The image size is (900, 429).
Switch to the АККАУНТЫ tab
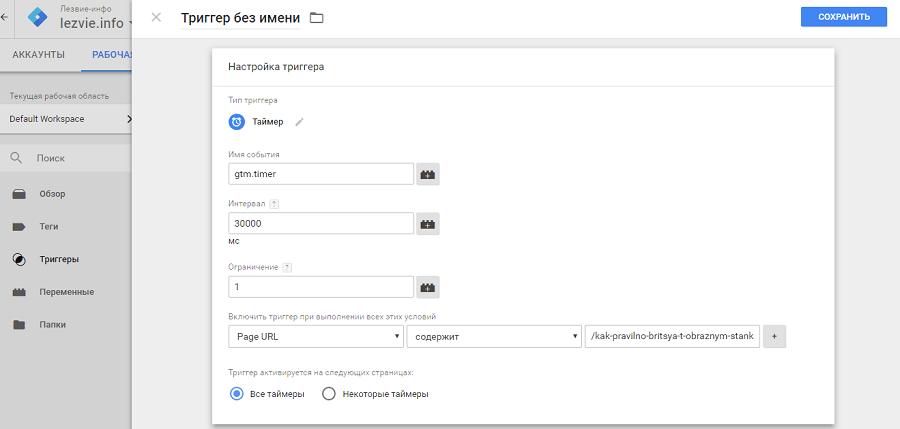[38, 54]
